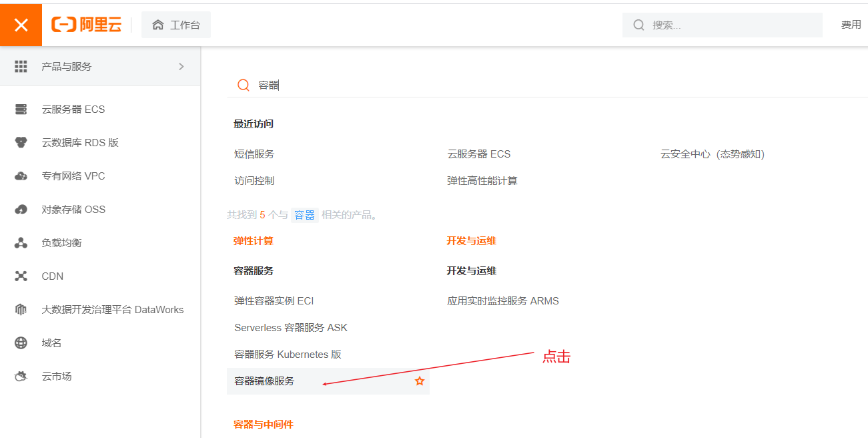Click the 最近访问 heading
868x438 pixels.
pyautogui.click(x=254, y=124)
